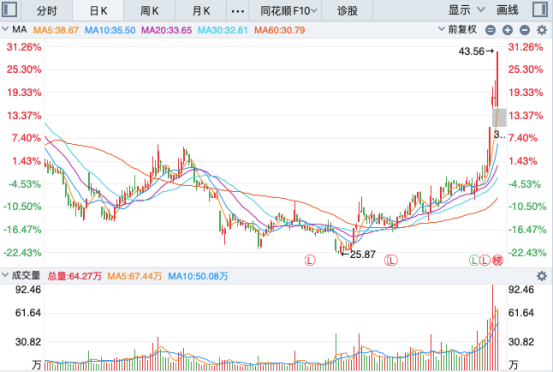Viewport: 553px width, 372px height.
Task: Collapse the 成交量 volume panel chevron
Action: (x=5, y=275)
